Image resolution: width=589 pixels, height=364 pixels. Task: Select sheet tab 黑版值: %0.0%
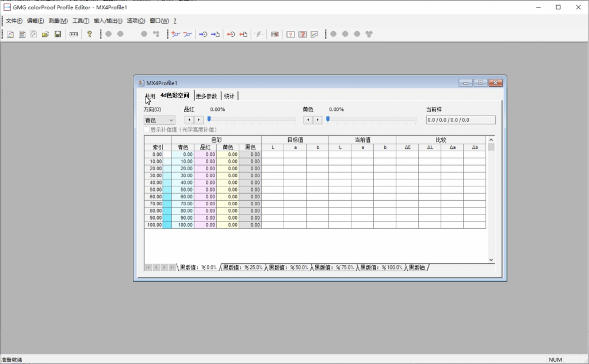(198, 267)
